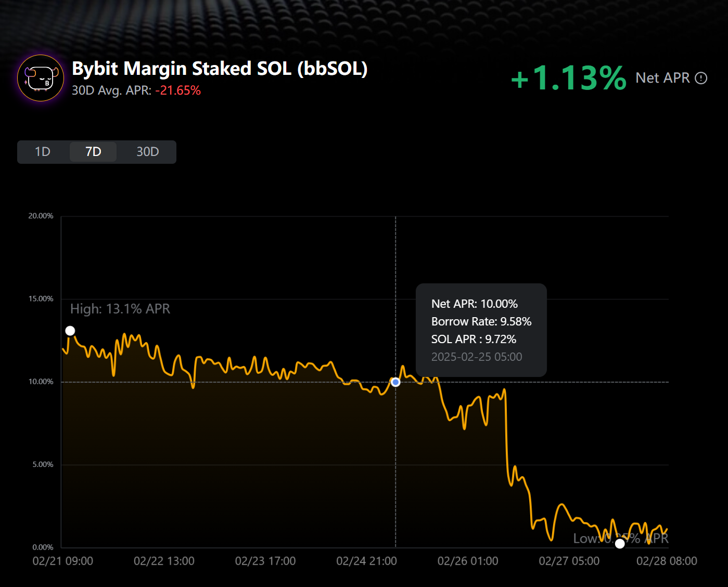
Task: Select the 7D time range tab
Action: point(93,152)
